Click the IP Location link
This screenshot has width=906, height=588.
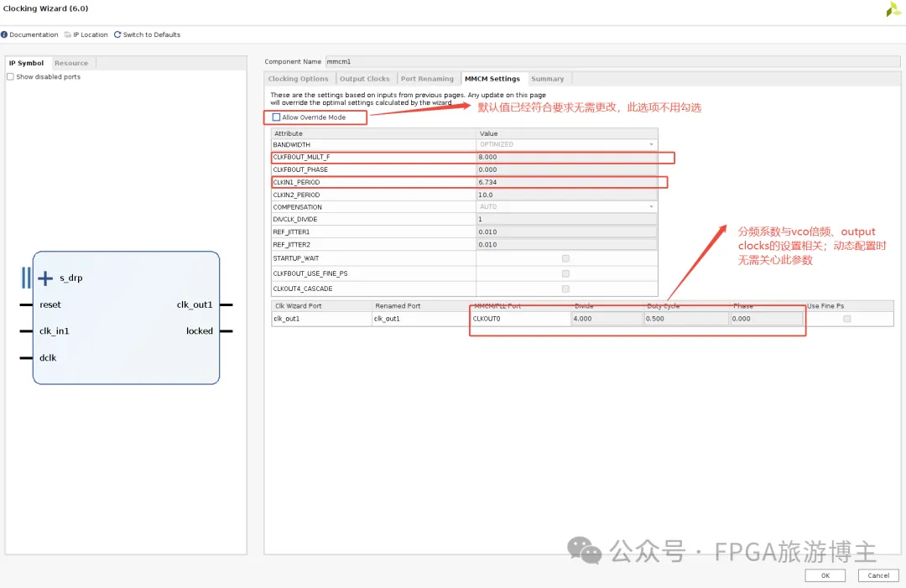point(90,34)
